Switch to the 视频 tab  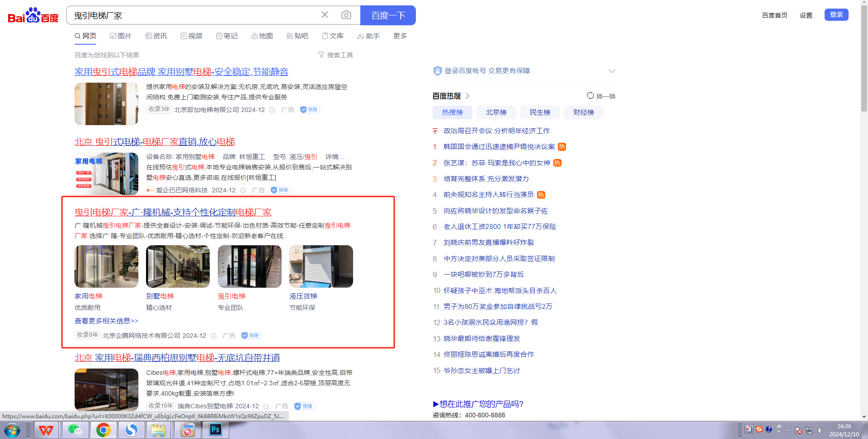tap(191, 36)
